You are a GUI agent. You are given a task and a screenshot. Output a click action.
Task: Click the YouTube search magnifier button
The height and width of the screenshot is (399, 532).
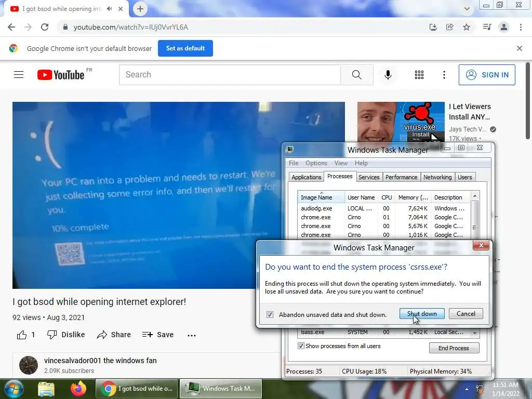pyautogui.click(x=356, y=75)
